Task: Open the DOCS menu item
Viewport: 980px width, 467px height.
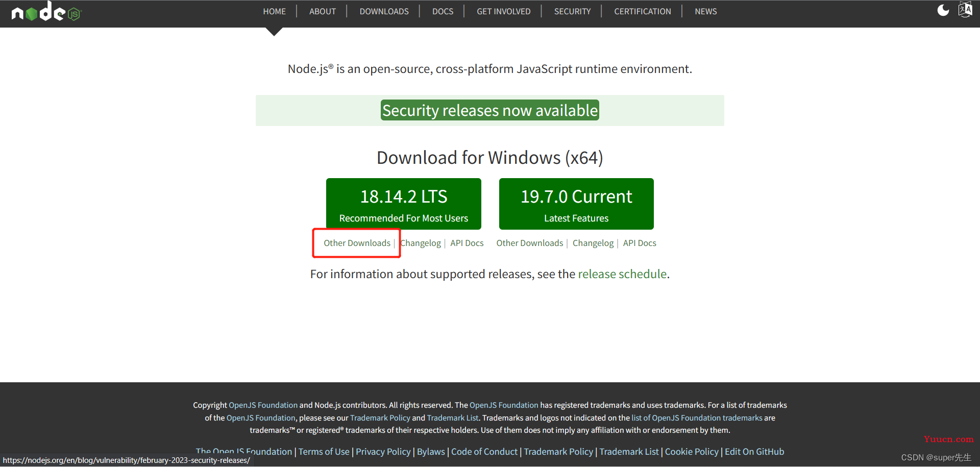Action: coord(443,11)
